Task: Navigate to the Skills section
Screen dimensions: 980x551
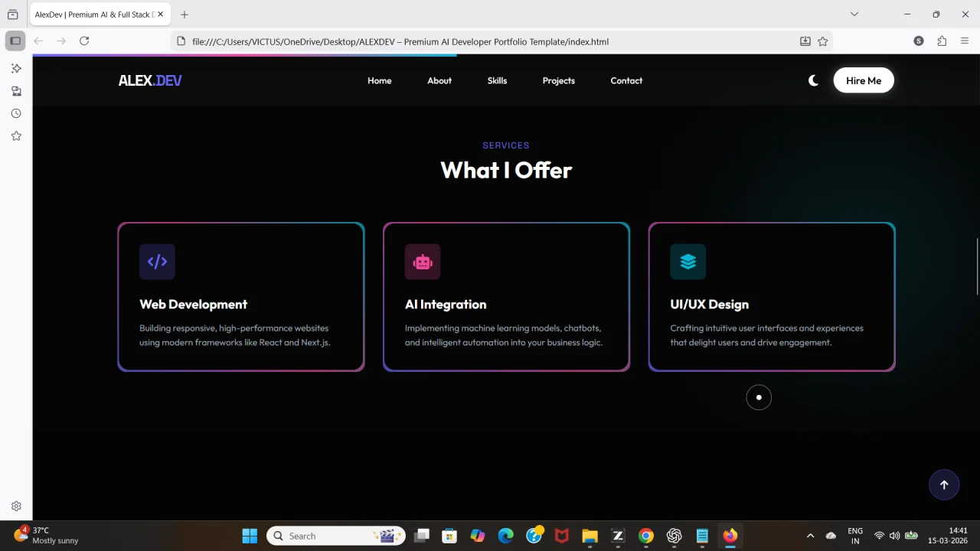Action: click(x=497, y=80)
